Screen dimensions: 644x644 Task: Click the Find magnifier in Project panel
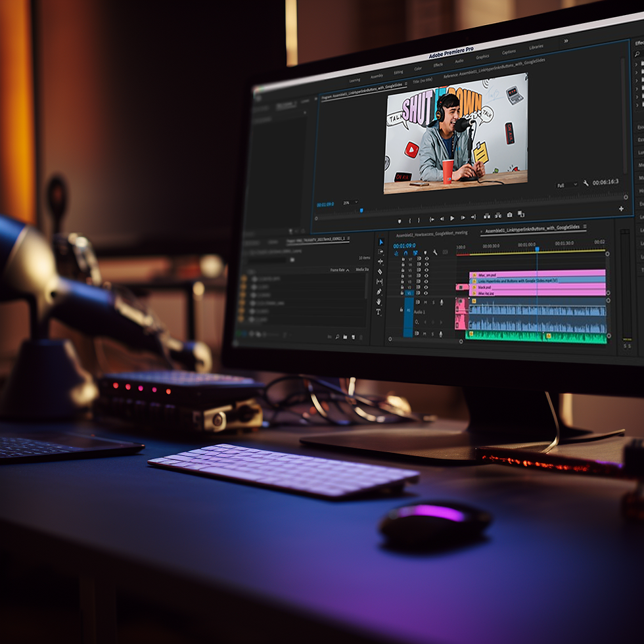coord(337,336)
